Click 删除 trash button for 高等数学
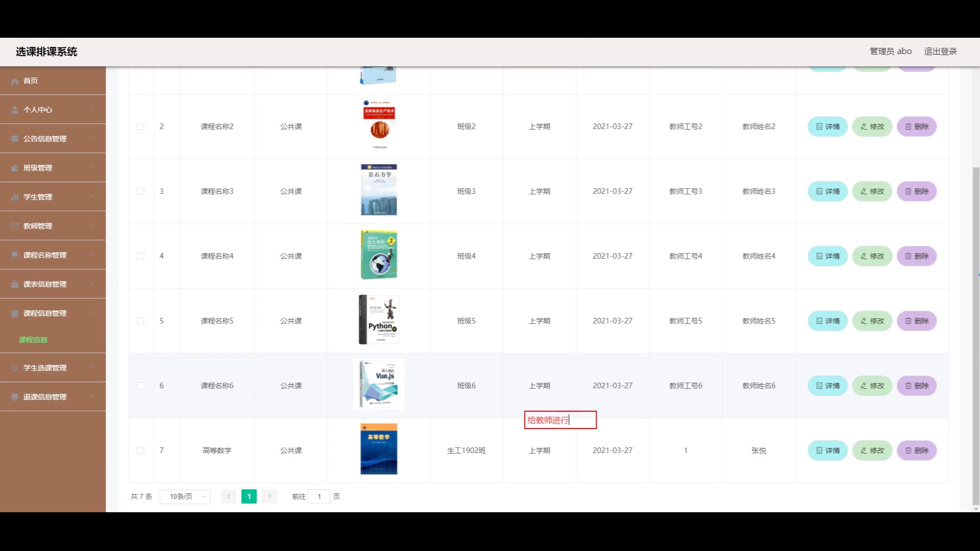This screenshot has width=980, height=551. pyautogui.click(x=916, y=450)
